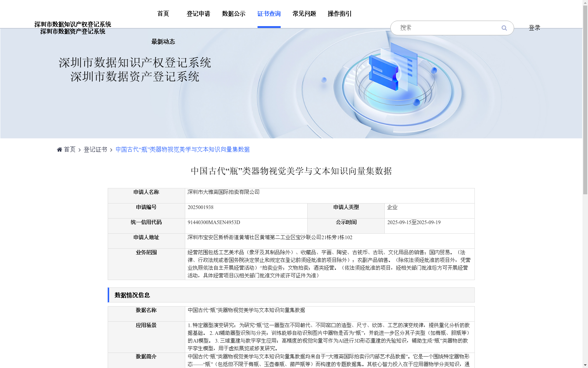Click the 最新动态 link
Image resolution: width=588 pixels, height=368 pixels.
163,42
